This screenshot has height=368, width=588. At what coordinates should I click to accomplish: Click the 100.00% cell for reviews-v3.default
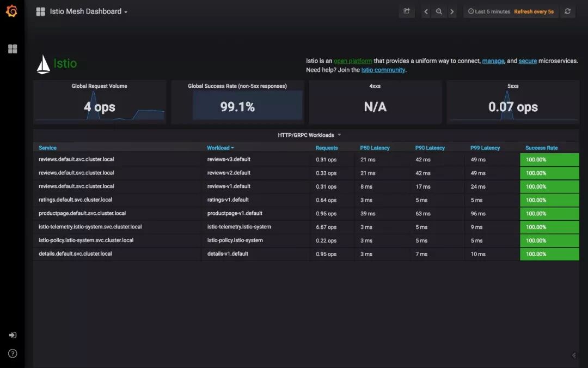click(x=549, y=160)
